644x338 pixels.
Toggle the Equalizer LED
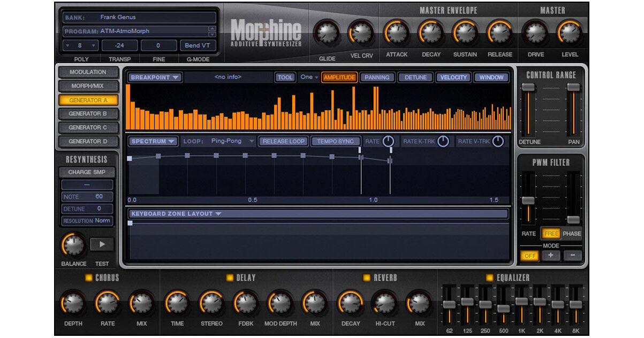coord(489,278)
